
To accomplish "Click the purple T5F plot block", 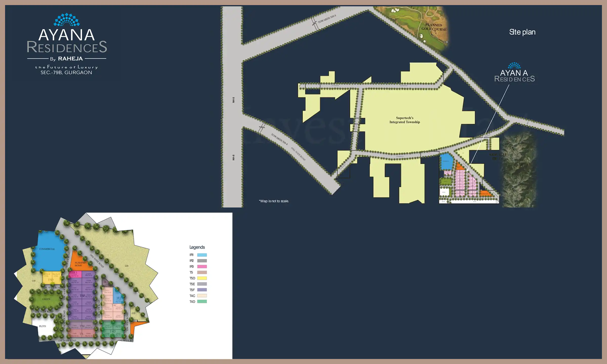I will coord(82,296).
